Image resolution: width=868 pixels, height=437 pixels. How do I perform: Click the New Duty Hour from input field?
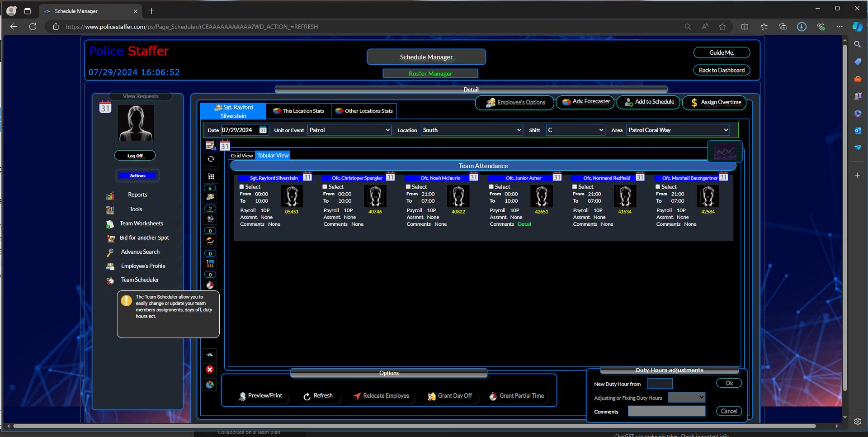(660, 384)
